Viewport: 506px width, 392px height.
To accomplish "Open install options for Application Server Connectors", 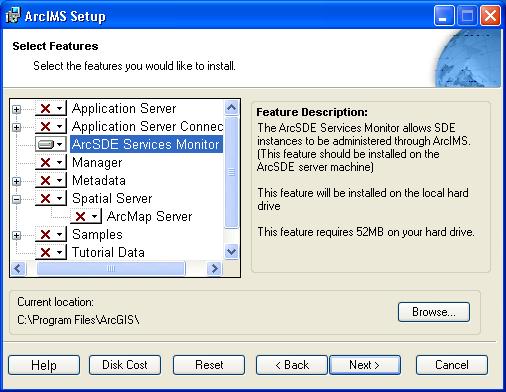I will point(51,126).
